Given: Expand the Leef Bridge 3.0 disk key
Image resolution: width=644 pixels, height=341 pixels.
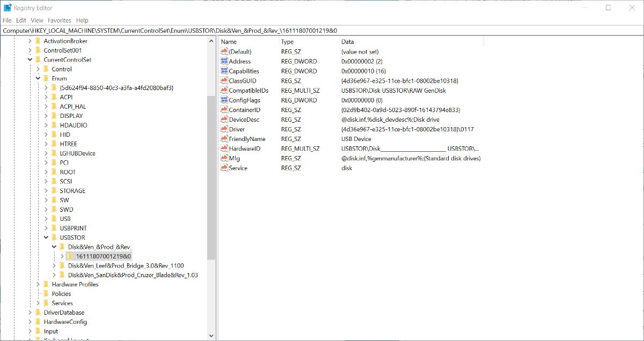Looking at the screenshot, I should (x=54, y=265).
